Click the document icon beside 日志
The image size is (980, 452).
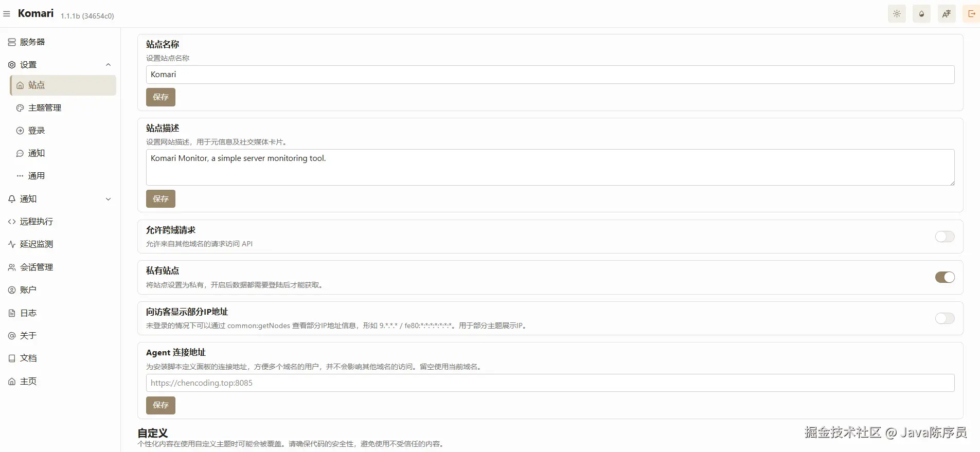(12, 313)
